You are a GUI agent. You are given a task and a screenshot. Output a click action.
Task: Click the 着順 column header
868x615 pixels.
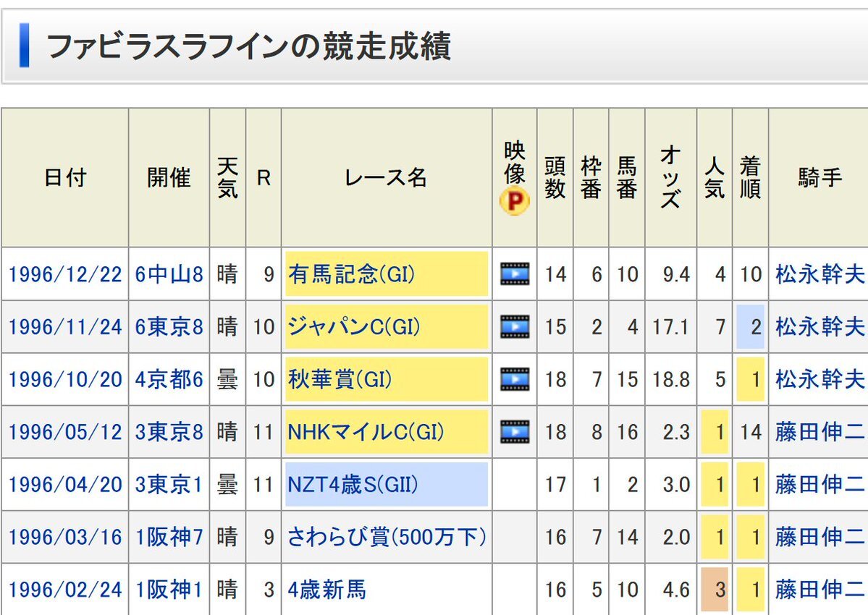point(750,178)
